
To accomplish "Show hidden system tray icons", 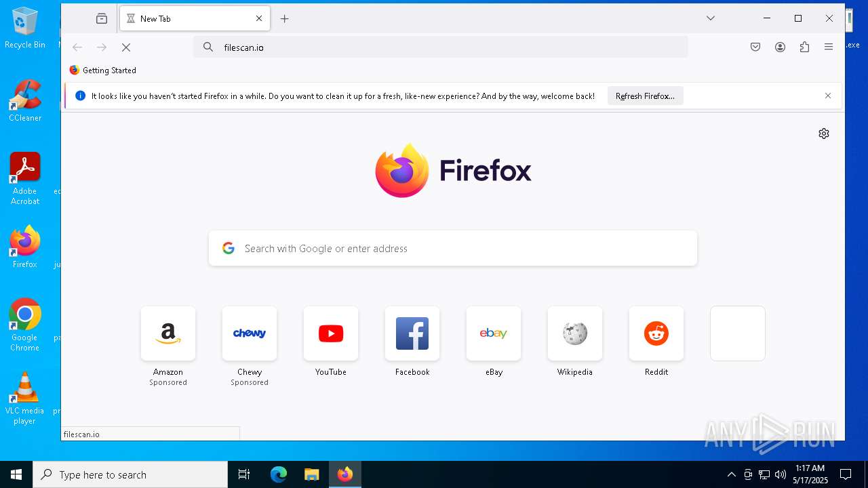I will [731, 474].
